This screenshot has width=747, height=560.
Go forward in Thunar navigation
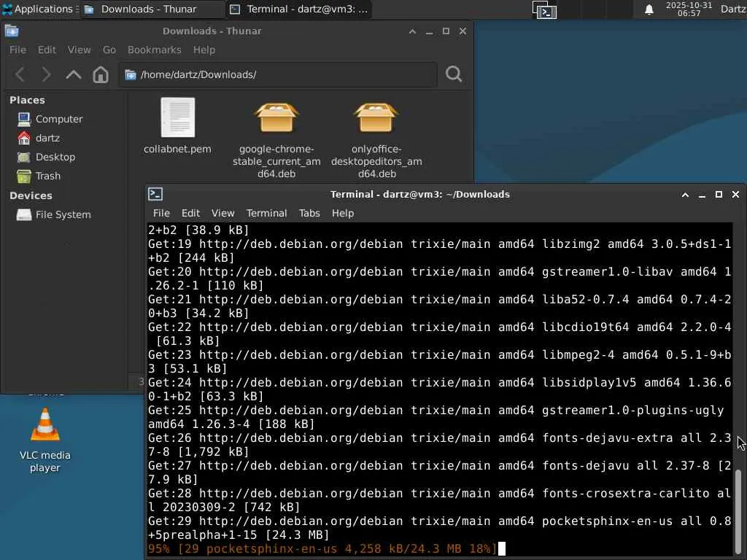click(46, 74)
